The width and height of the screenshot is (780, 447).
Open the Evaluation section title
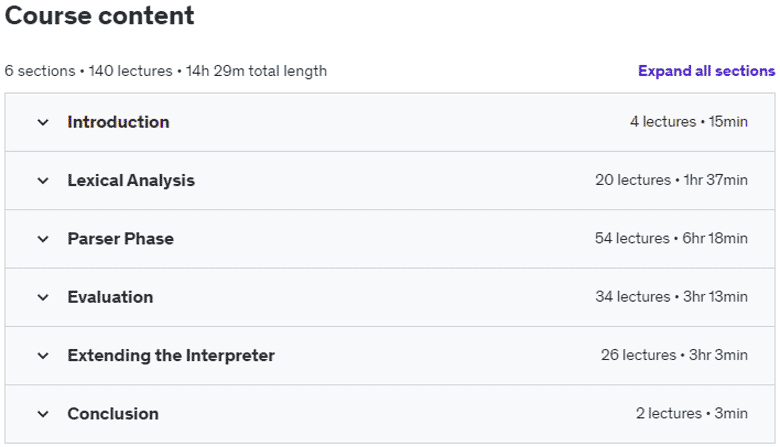(110, 297)
